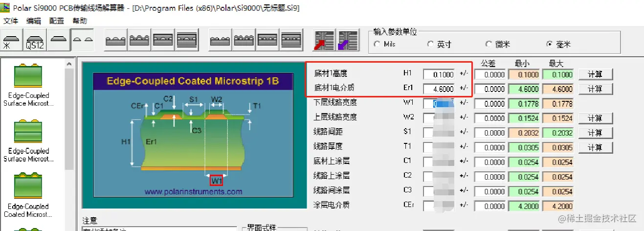Select four-trace differential coplanar stripline icon
This screenshot has width=644, height=231.
(291, 40)
